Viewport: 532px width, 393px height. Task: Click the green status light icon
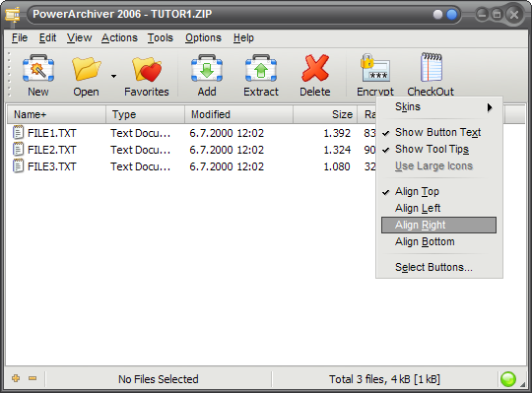(x=508, y=379)
